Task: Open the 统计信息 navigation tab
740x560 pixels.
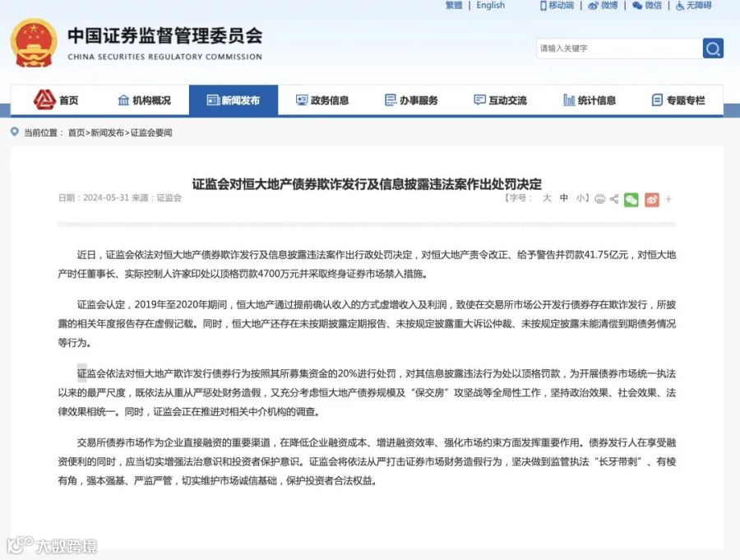Action: coord(590,100)
